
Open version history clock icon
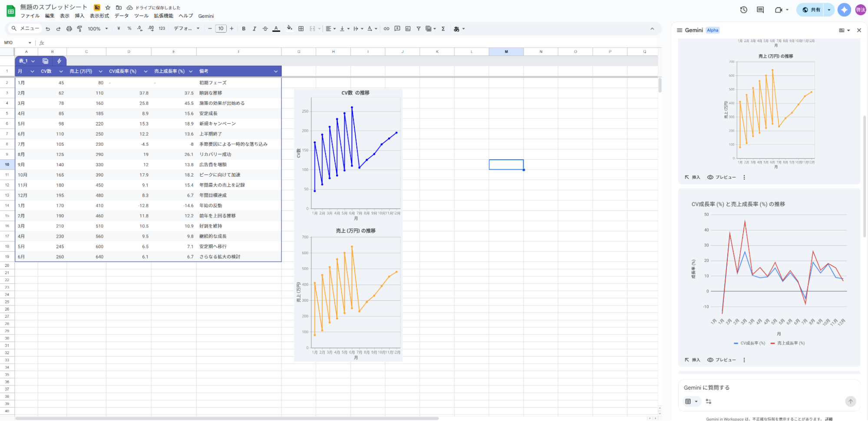[743, 10]
